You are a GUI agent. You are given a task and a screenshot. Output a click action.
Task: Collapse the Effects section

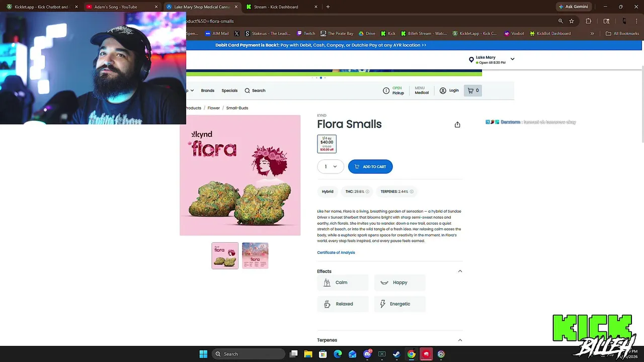[x=460, y=271]
